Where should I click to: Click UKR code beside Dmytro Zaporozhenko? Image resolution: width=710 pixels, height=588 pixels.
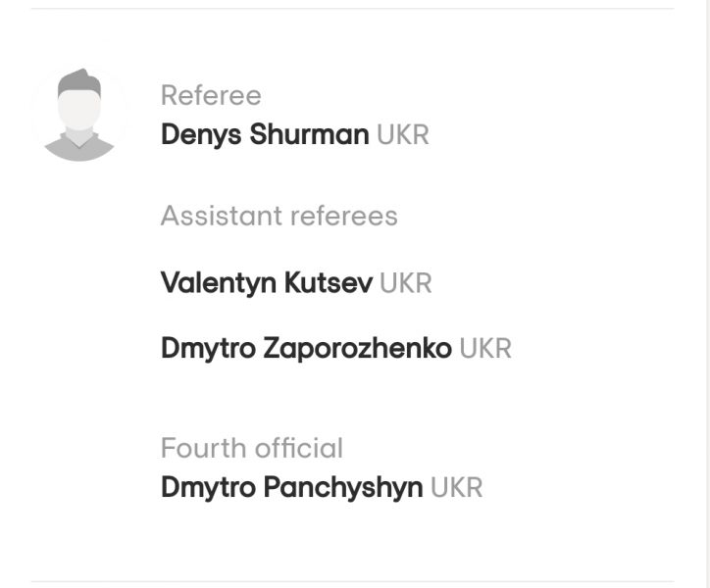click(x=485, y=349)
